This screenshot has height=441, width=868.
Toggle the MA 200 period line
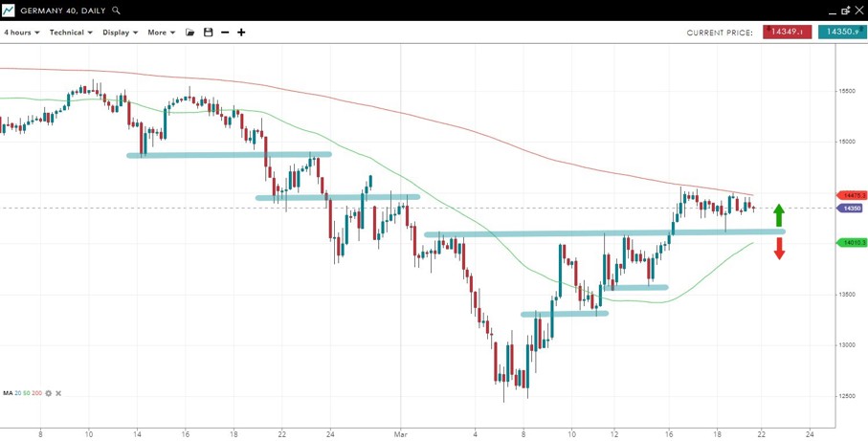point(38,393)
